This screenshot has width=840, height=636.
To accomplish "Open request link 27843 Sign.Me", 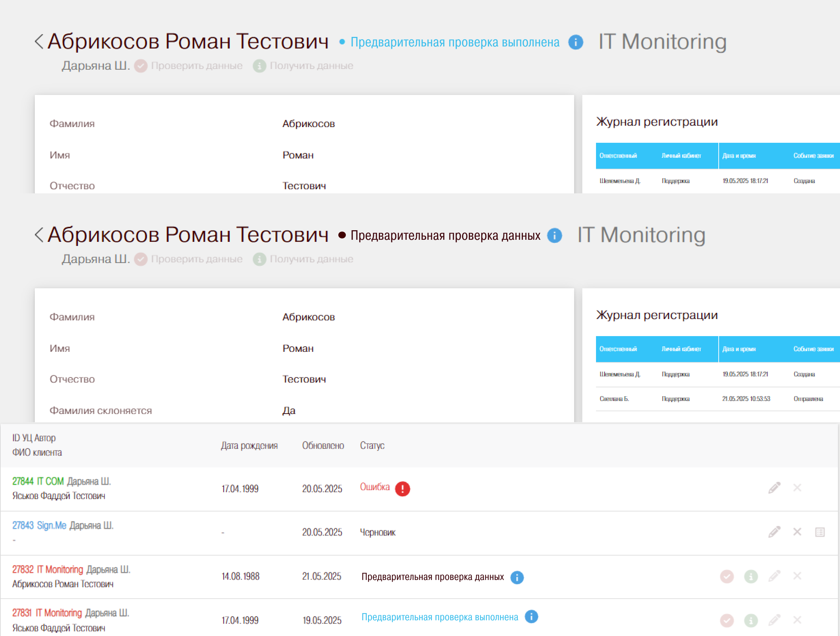I will click(x=39, y=525).
